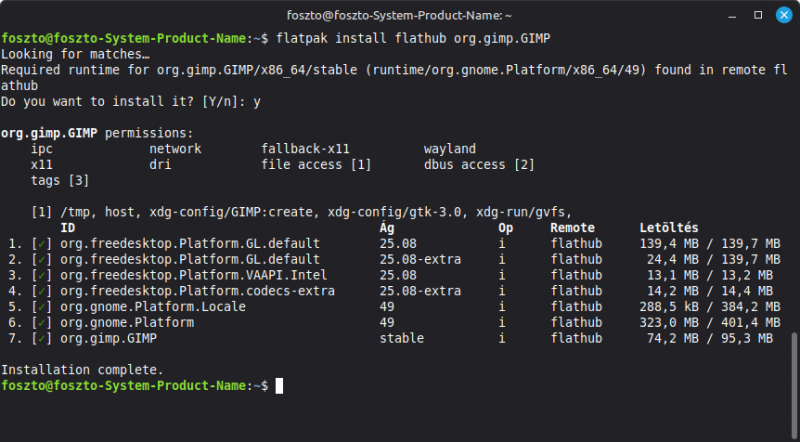Click the 'Remote' column header
This screenshot has height=442, width=800.
pos(572,228)
